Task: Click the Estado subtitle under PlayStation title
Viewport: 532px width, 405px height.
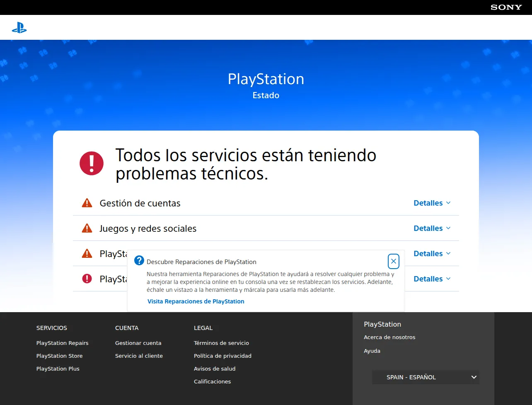Action: 266,95
